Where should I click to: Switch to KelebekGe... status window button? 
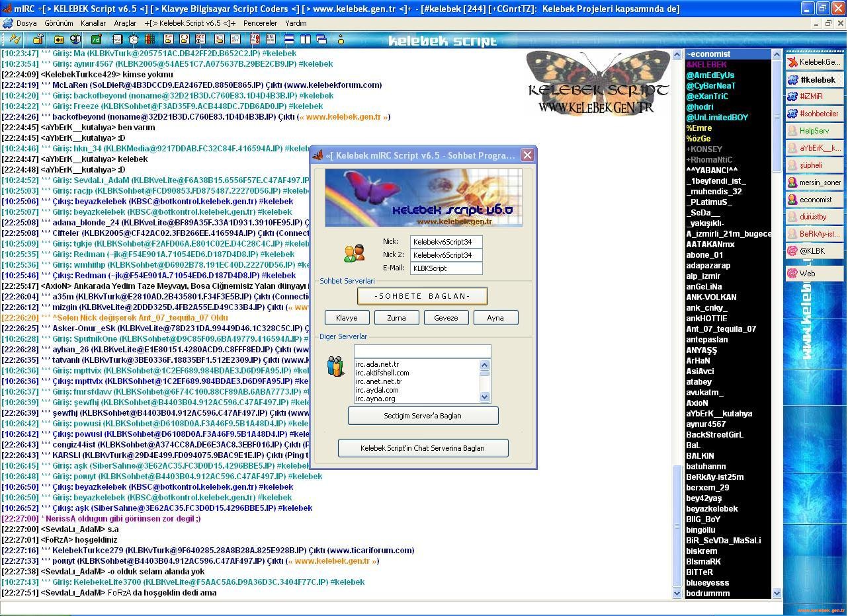tap(814, 62)
